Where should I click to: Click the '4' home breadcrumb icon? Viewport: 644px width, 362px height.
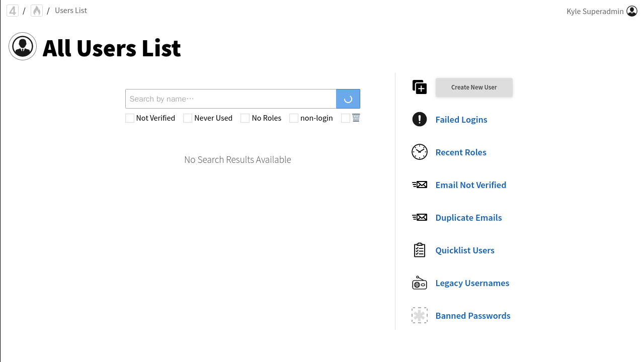(x=13, y=11)
